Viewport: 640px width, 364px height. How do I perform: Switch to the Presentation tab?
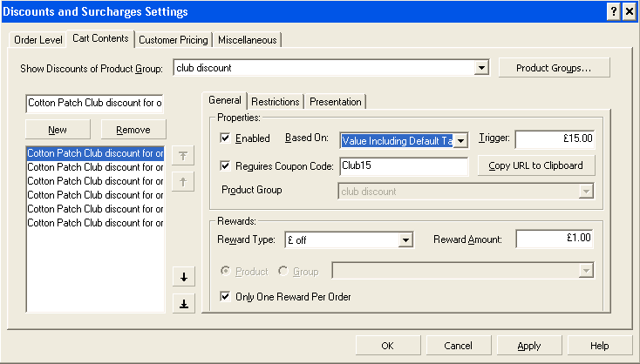tap(336, 102)
